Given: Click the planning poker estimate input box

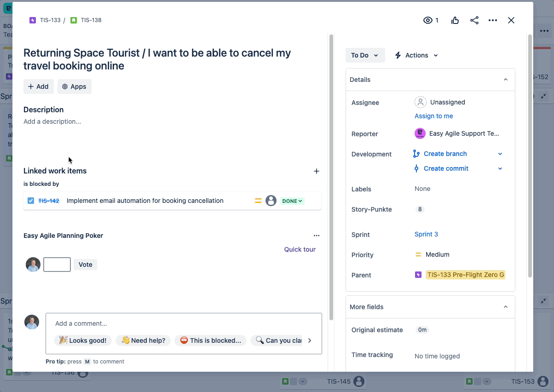Looking at the screenshot, I should (x=57, y=265).
